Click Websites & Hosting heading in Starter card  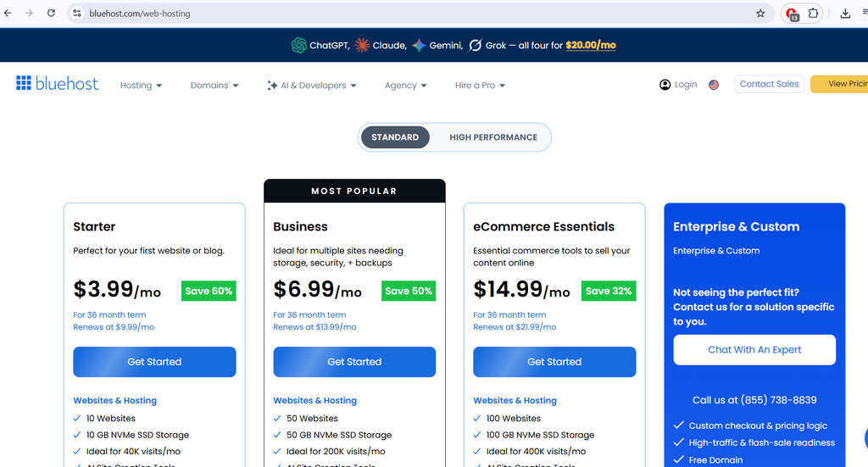coord(115,401)
